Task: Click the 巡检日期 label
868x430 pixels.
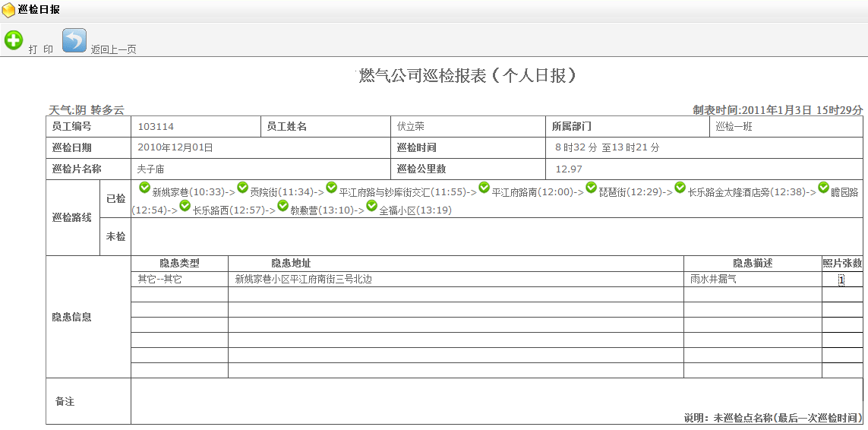Action: (x=71, y=147)
